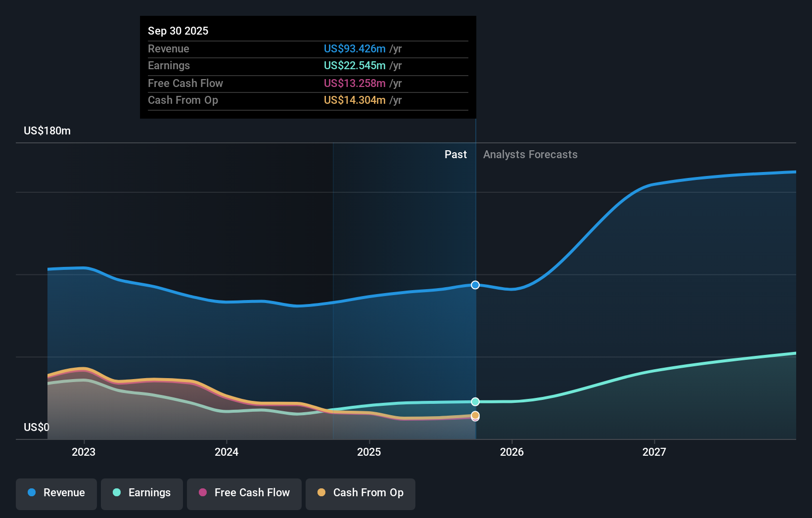
Task: Click the blue Revenue legend dot icon
Action: [31, 493]
